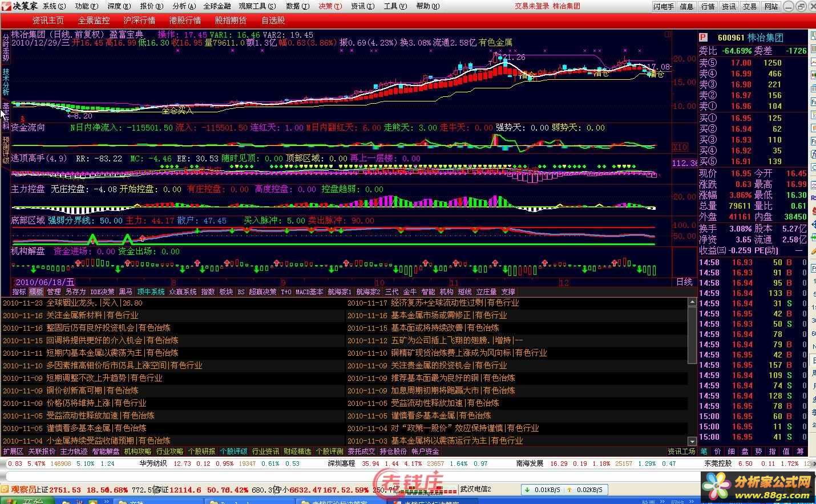This screenshot has width=816, height=504.
Task: Switch to 港股行情 tab
Action: (185, 21)
